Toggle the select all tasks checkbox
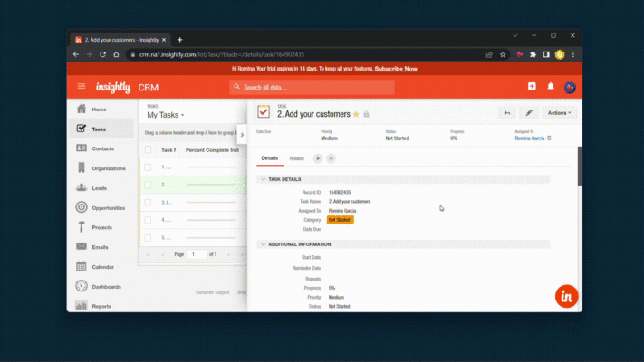Screen dimensions: 644x362 point(148,150)
